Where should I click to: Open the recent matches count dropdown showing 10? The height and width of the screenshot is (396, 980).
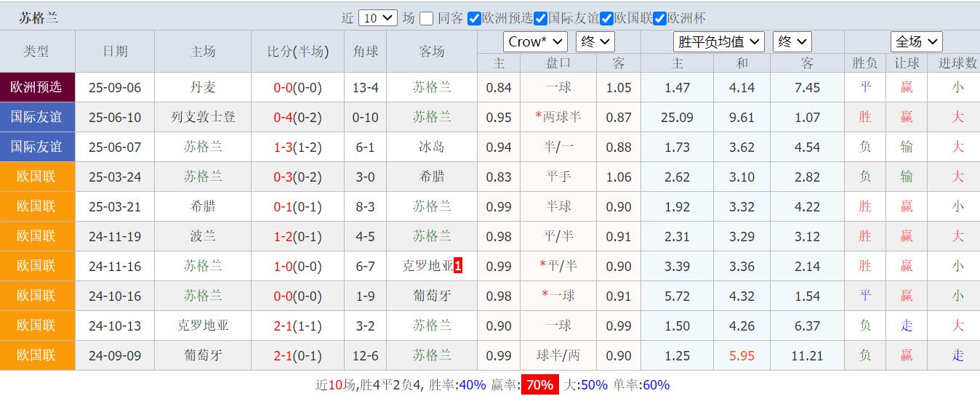click(378, 18)
